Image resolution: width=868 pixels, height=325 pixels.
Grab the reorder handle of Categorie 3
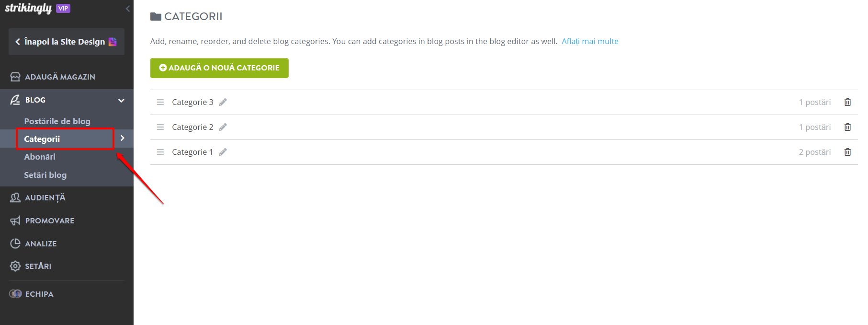[160, 102]
